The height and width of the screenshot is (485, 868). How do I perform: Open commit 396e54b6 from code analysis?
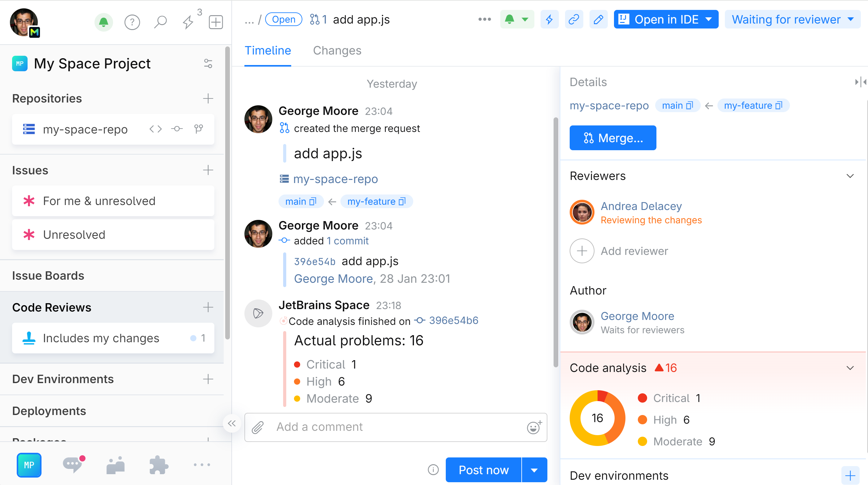[454, 320]
